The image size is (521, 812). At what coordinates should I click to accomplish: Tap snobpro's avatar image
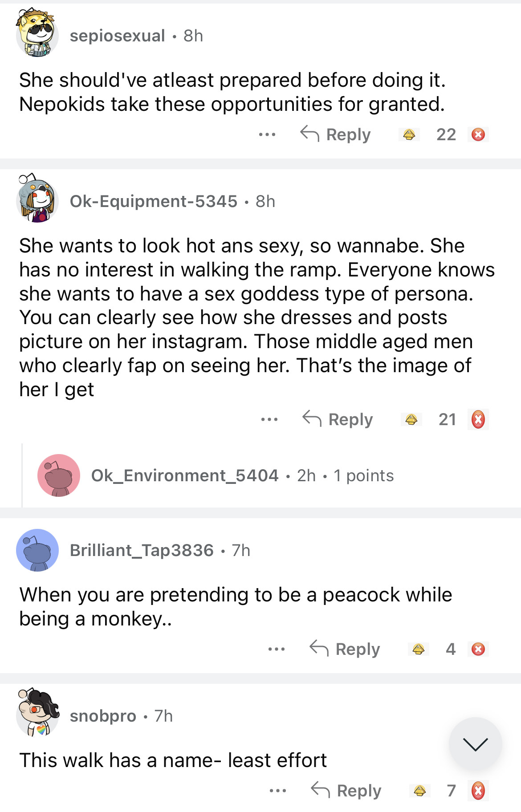[37, 712]
